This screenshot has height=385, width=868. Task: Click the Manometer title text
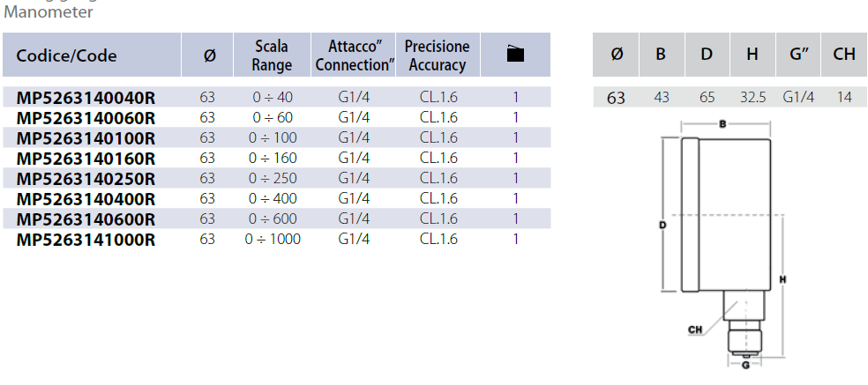pos(49,12)
